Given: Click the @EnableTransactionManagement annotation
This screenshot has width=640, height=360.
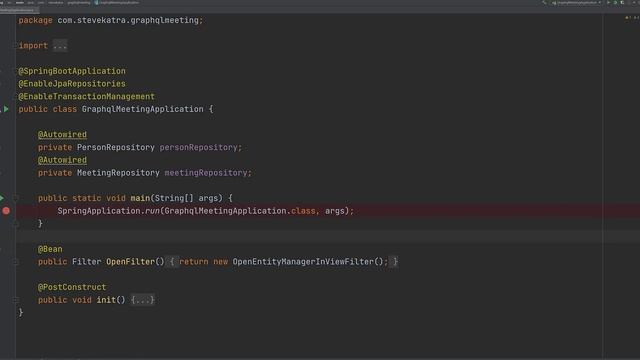Looking at the screenshot, I should 87,96.
